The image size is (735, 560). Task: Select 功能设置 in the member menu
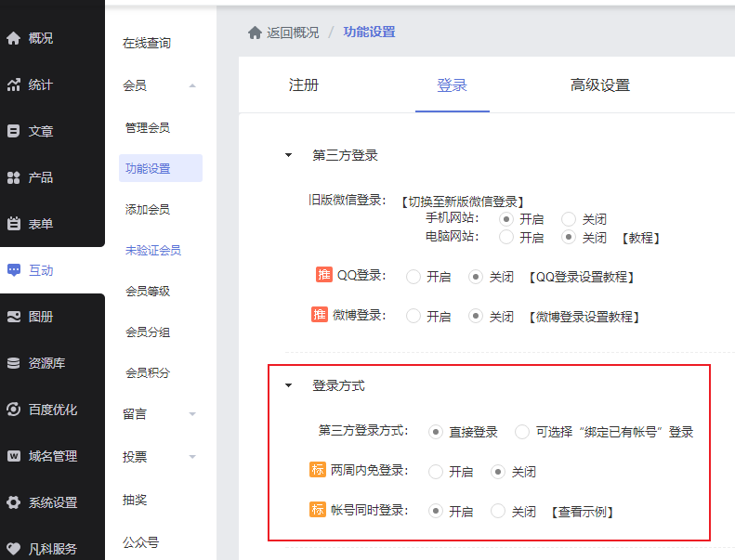(x=161, y=168)
